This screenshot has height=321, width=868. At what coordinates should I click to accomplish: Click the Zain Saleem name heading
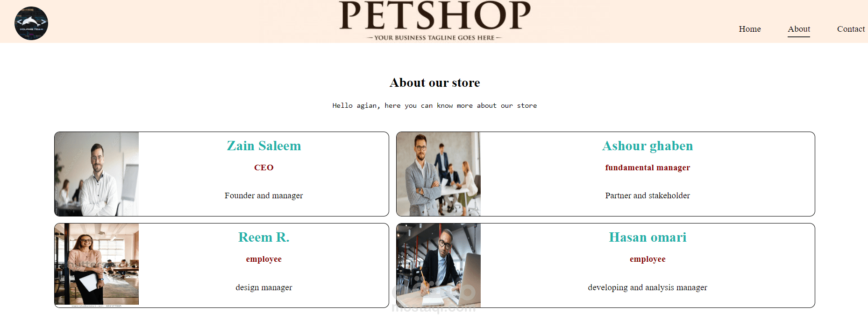(x=264, y=146)
